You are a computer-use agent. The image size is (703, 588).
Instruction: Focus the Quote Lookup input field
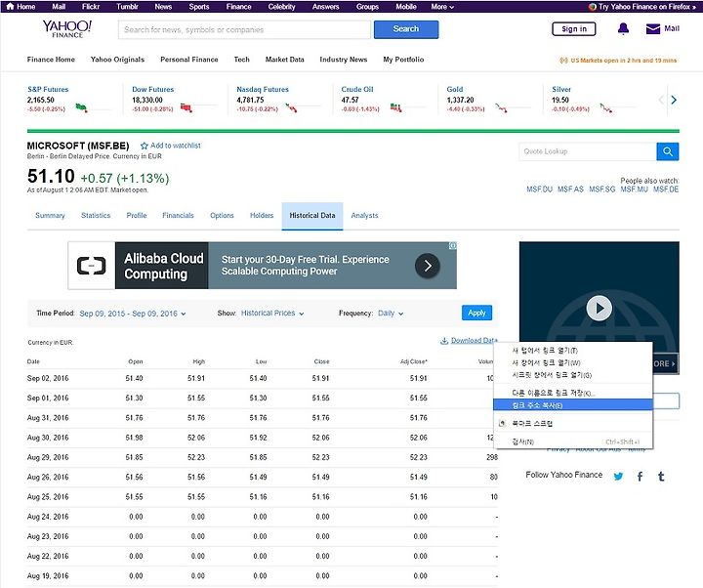(x=588, y=151)
